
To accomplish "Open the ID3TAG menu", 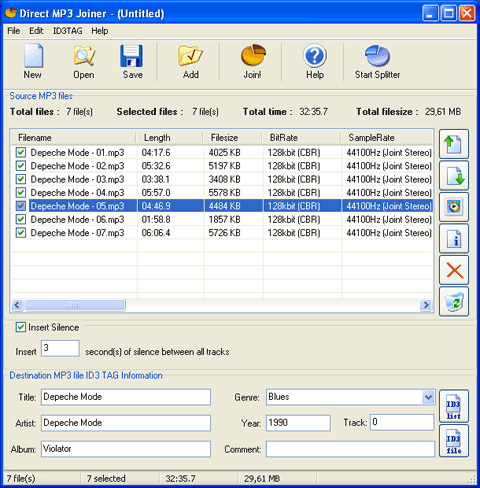I will (67, 31).
